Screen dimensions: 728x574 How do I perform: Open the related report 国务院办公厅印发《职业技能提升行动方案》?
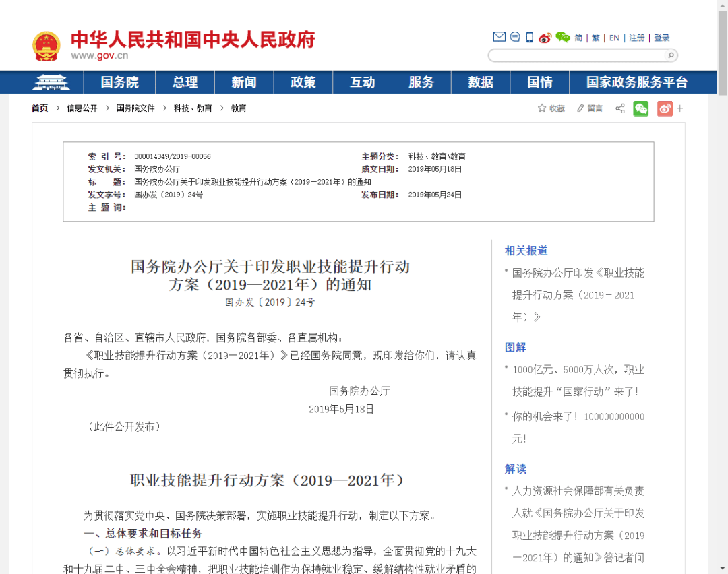578,294
